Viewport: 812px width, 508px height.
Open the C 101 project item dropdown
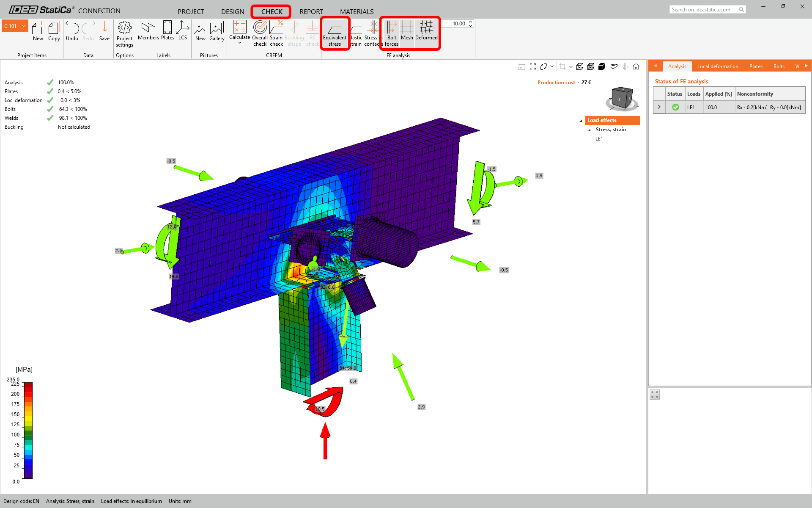click(24, 26)
